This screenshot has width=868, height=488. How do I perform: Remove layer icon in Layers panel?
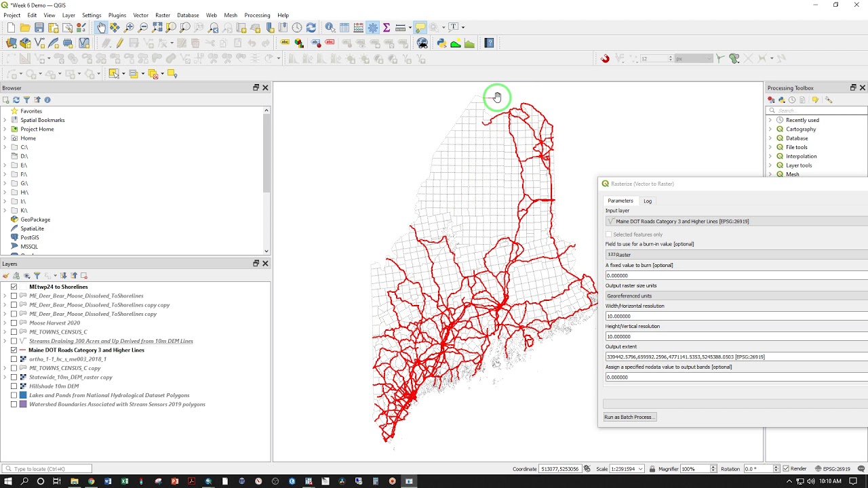coord(84,276)
